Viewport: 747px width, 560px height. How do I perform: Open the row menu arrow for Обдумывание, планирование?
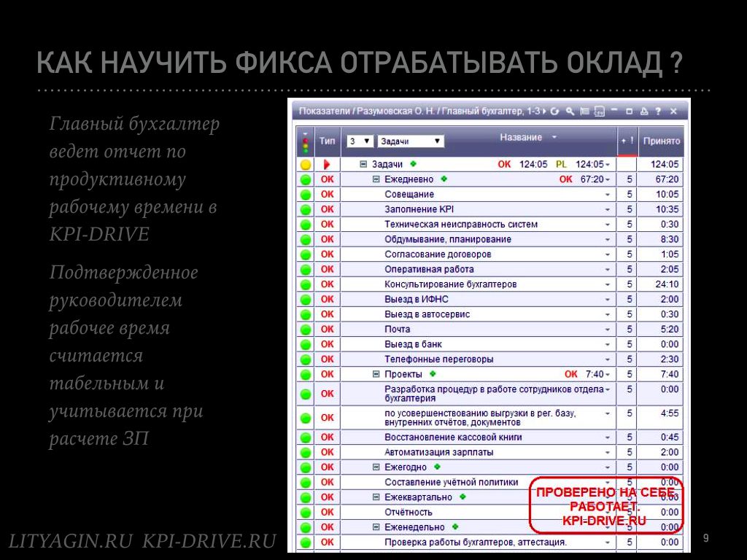click(x=608, y=239)
